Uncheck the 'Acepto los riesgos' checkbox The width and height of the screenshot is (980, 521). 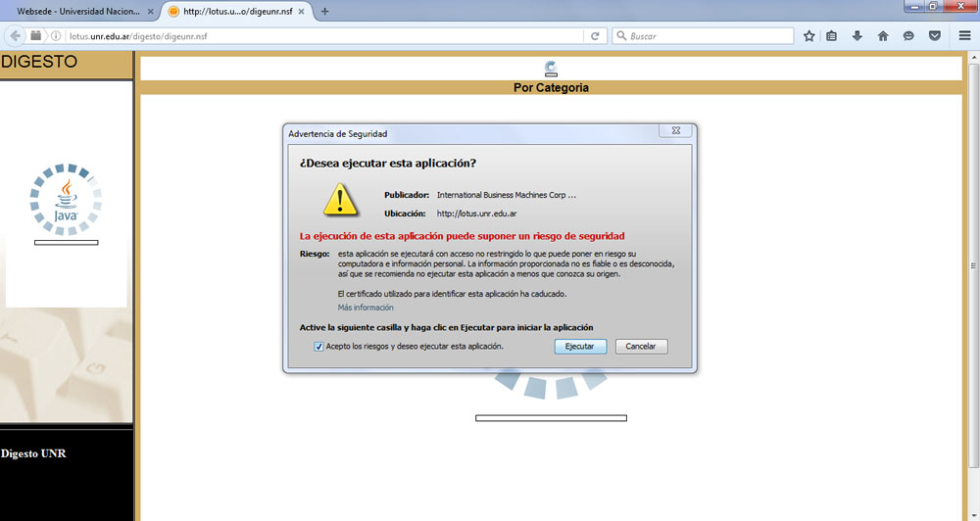coord(318,346)
